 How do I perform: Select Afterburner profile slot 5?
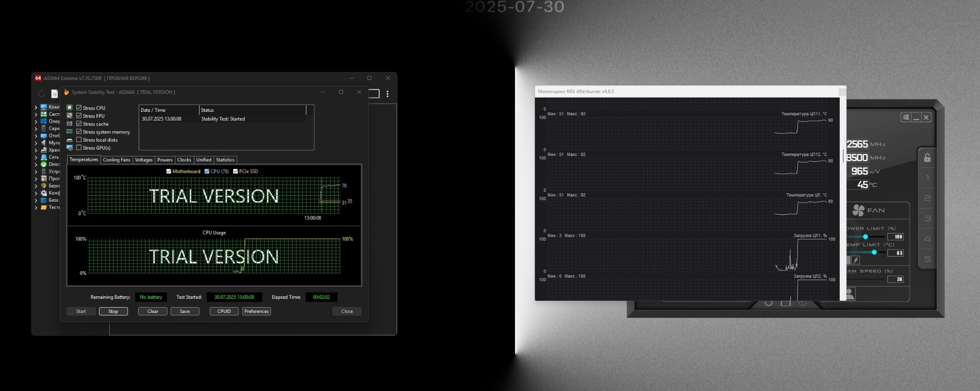click(x=927, y=259)
